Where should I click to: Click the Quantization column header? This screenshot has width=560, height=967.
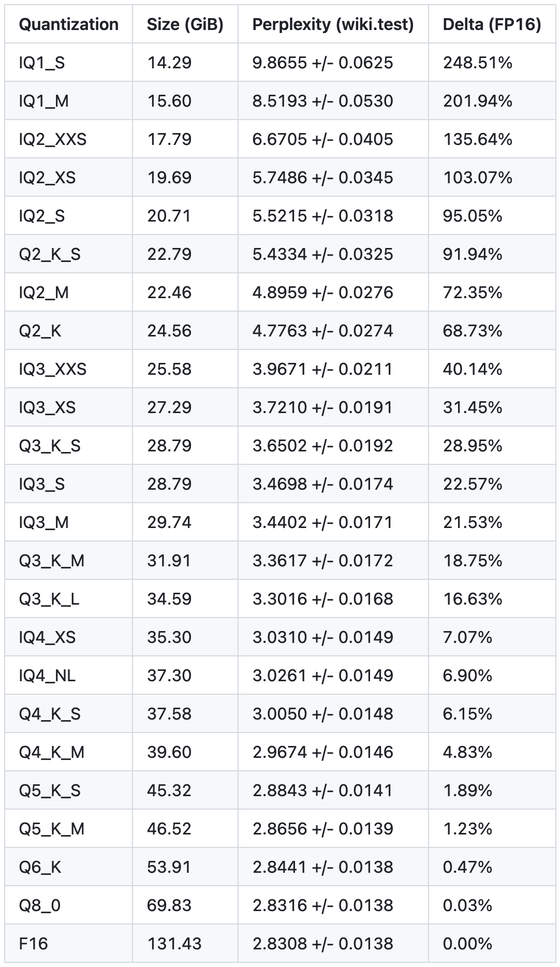[x=68, y=24]
